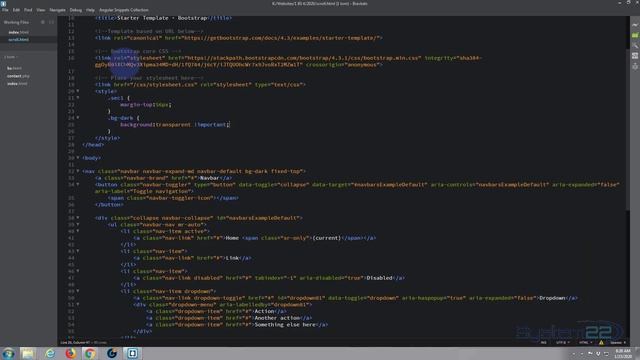Open Firefox from the taskbar

click(71, 353)
